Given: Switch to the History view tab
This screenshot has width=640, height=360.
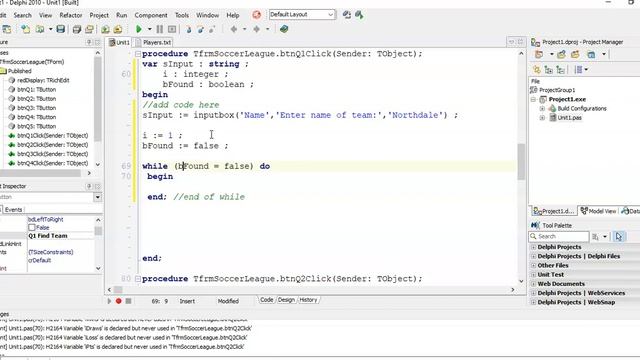Looking at the screenshot, I should 308,300.
